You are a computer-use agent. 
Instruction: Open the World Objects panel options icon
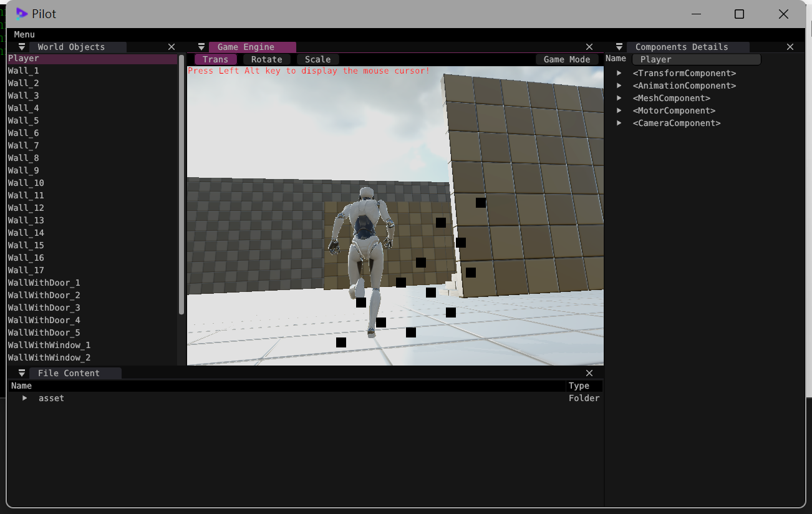(x=21, y=46)
